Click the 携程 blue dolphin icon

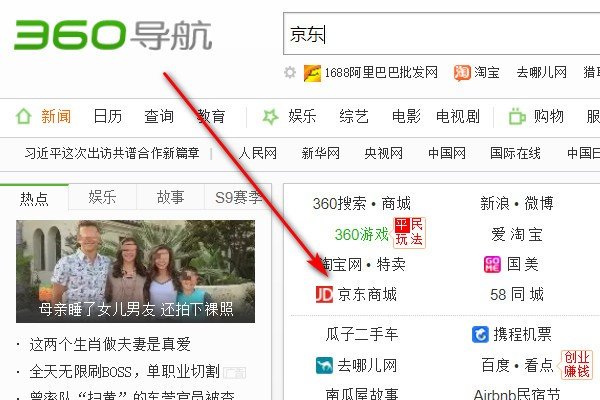coord(480,335)
